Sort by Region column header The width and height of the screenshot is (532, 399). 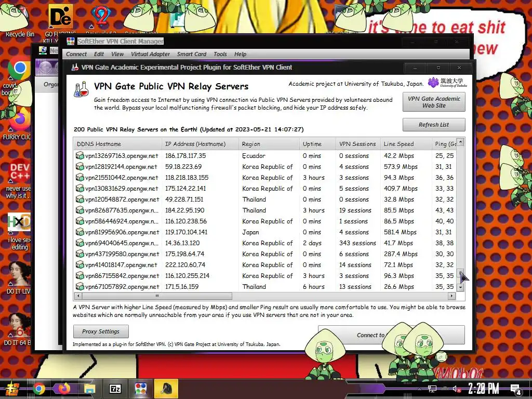tap(269, 144)
